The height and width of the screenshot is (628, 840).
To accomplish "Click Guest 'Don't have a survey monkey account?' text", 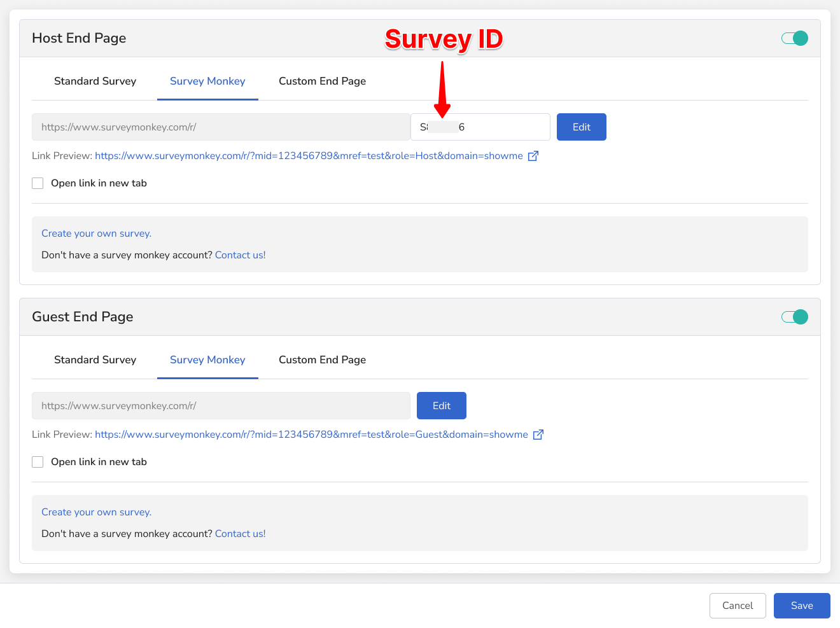I will [x=127, y=534].
